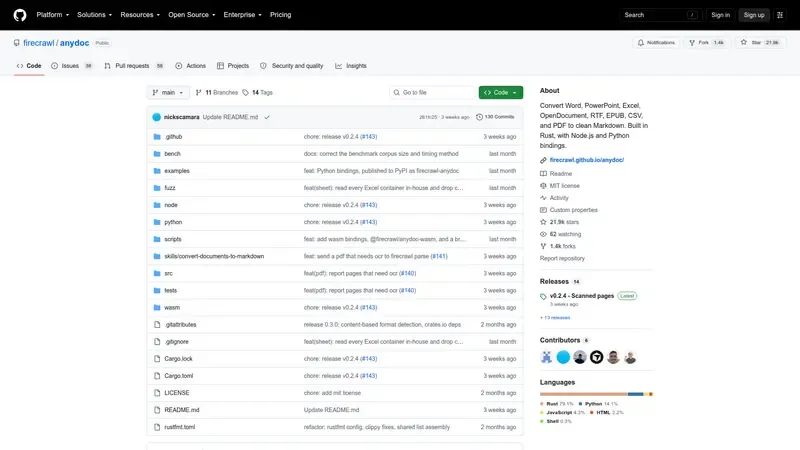Click the LICENSE file icon
The width and height of the screenshot is (800, 450).
point(157,393)
